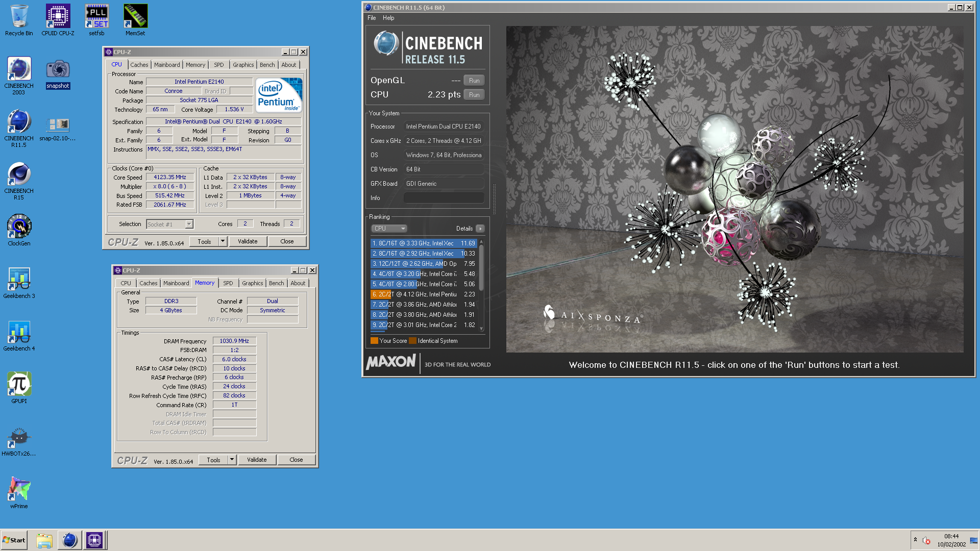Open About tab in upper CPU-Z
The image size is (980, 551).
pos(288,65)
